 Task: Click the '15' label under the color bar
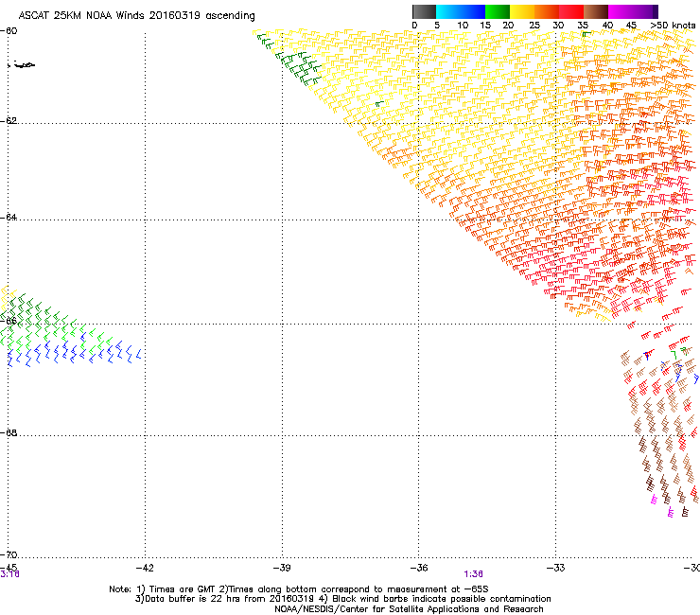click(x=485, y=26)
